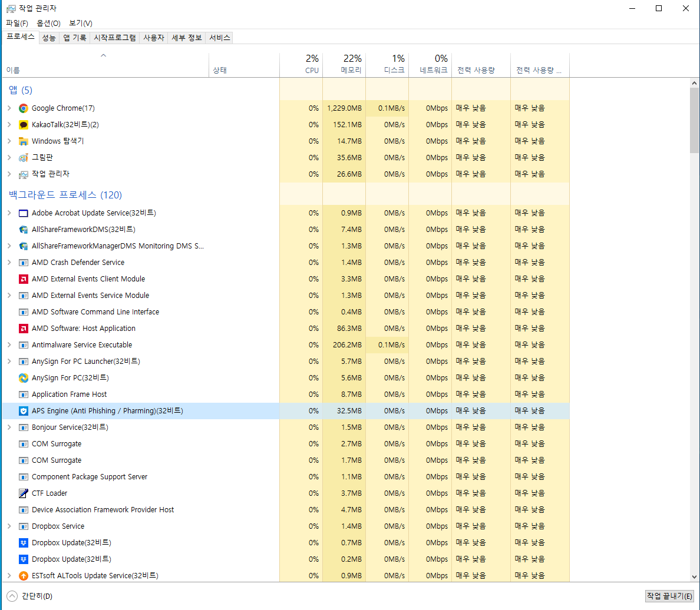Expand the Dropbox Service entry

coord(10,526)
